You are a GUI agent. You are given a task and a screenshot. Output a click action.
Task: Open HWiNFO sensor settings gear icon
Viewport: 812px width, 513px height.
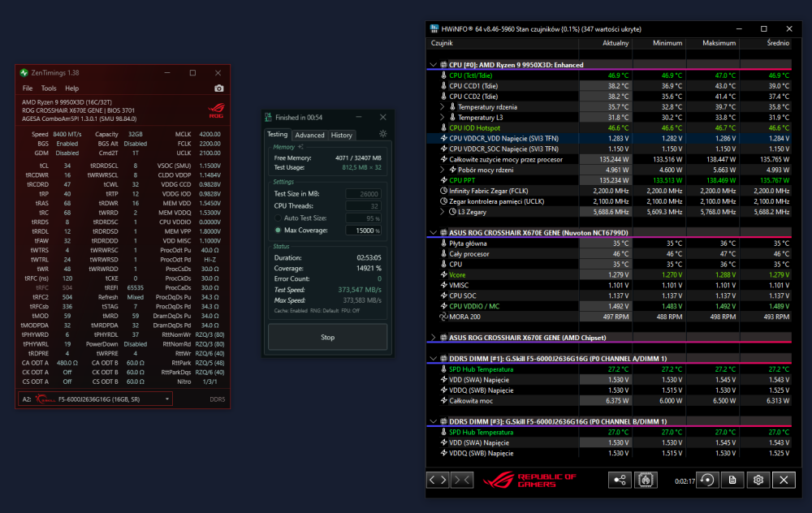(x=758, y=480)
